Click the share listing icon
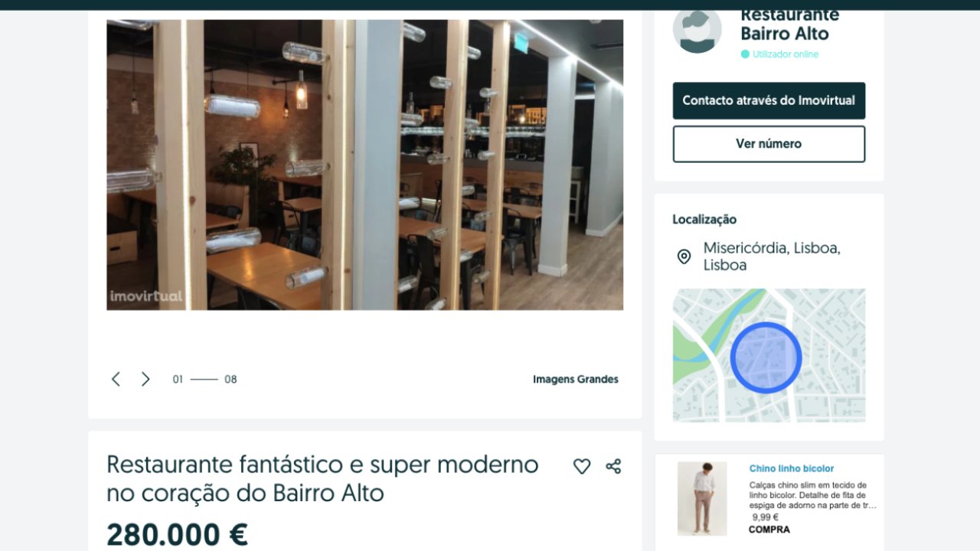 click(x=613, y=466)
